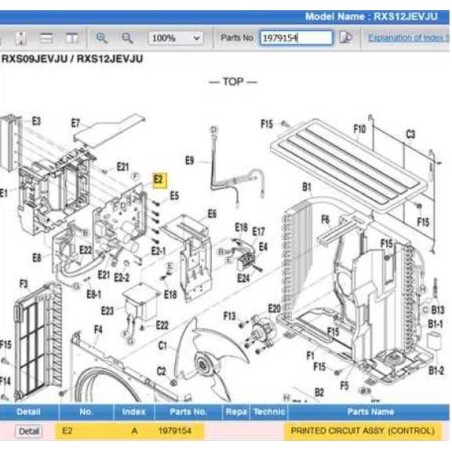Screen dimensions: 452x452
Task: Click the E9 part label in diagram
Action: click(x=189, y=161)
